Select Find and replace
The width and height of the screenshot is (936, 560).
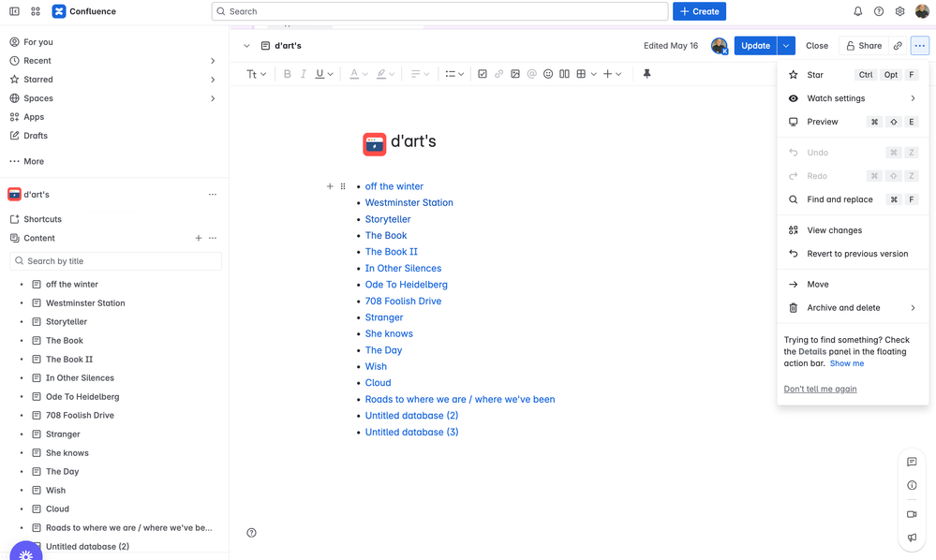[853, 199]
